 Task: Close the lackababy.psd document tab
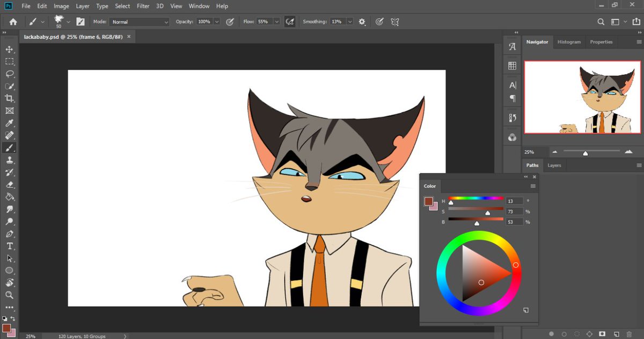tap(129, 38)
